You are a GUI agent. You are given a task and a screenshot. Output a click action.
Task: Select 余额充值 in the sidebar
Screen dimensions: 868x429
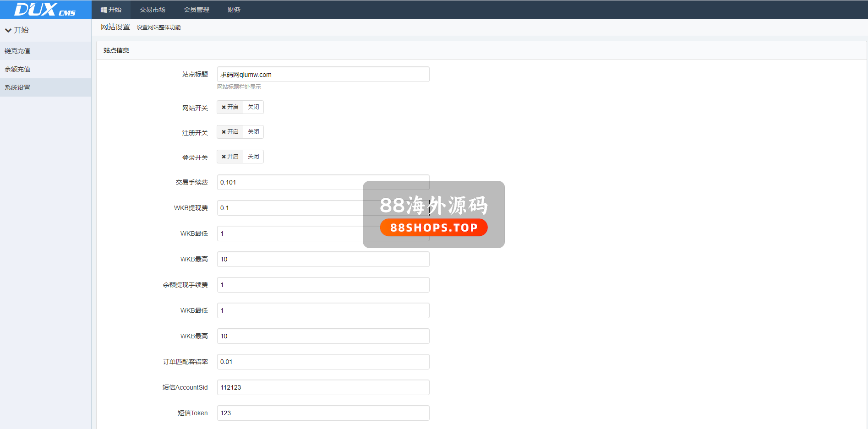(17, 69)
